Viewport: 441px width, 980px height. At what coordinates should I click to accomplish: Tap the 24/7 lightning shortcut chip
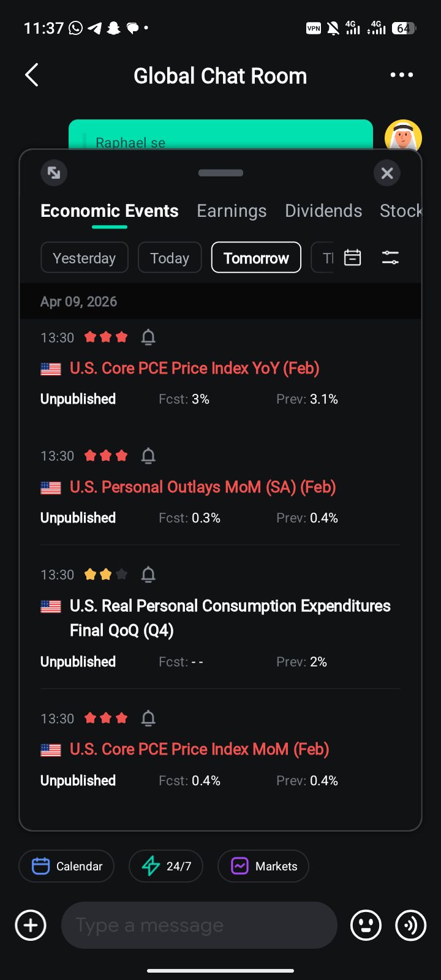tap(166, 866)
